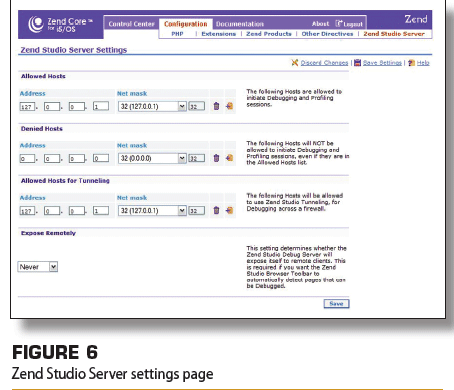Open the Denied Hosts net mask dropdown
Viewport: 454px width, 390px height.
(x=182, y=158)
